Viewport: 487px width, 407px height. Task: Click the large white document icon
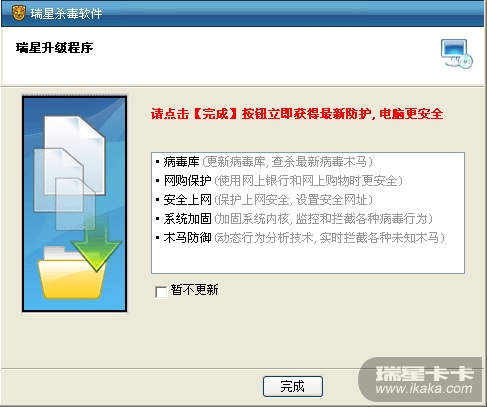pos(77,152)
